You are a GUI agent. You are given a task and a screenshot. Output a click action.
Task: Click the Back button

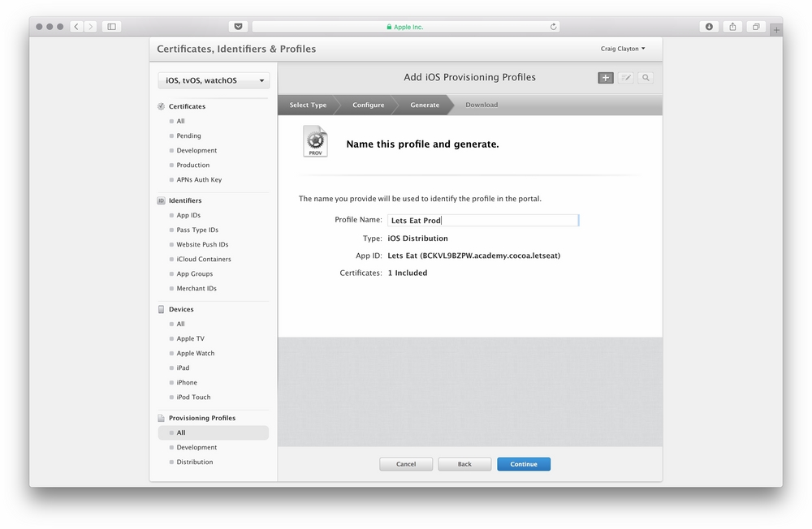(464, 464)
